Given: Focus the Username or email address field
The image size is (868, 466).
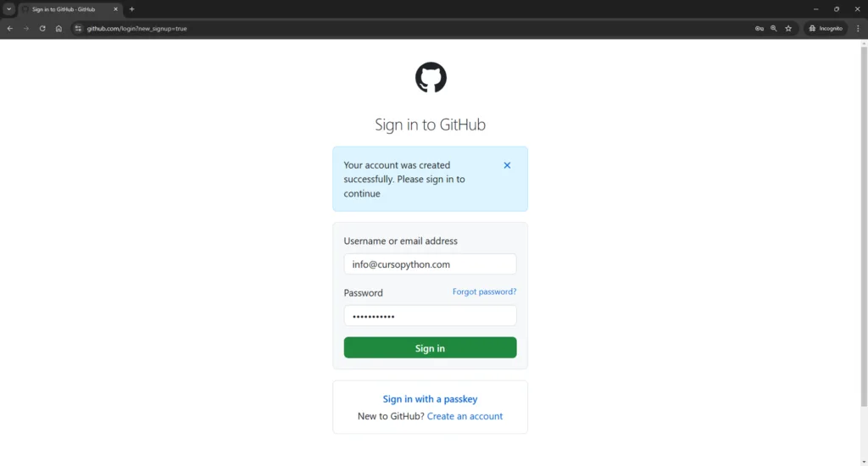Looking at the screenshot, I should point(430,264).
